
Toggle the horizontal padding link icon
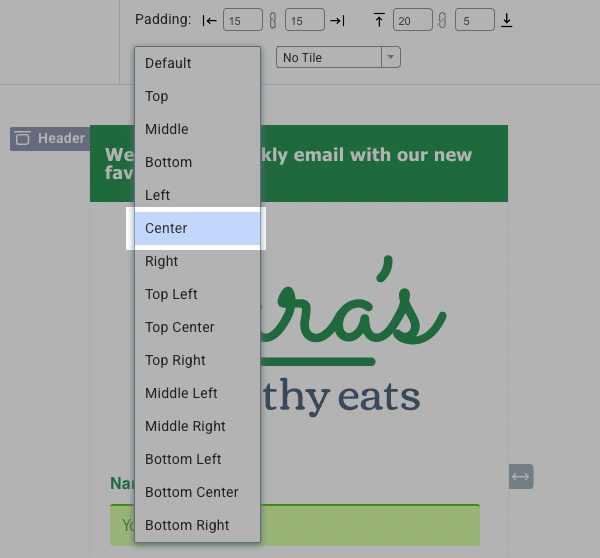[273, 20]
